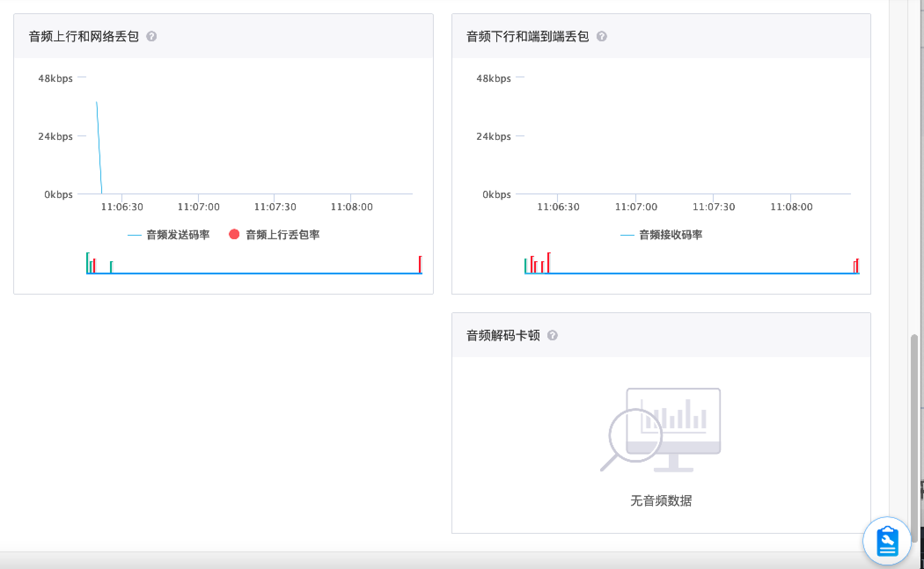The image size is (924, 569).
Task: Click red marker at end of downstream timeline
Action: (856, 266)
